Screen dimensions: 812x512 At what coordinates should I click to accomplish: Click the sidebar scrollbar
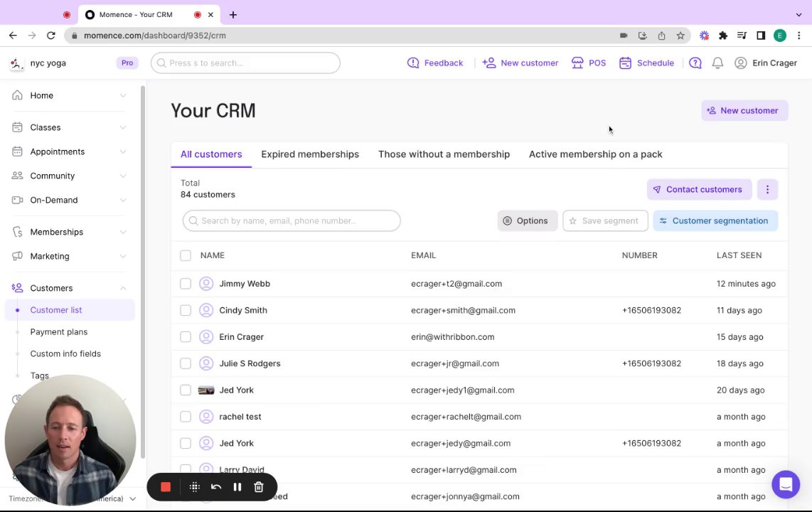pyautogui.click(x=143, y=272)
